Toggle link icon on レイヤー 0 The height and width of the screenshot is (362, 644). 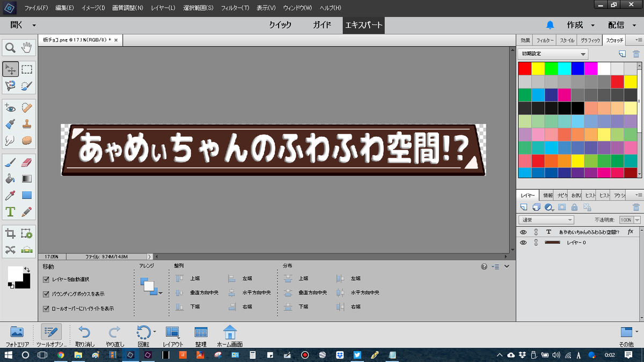click(536, 242)
